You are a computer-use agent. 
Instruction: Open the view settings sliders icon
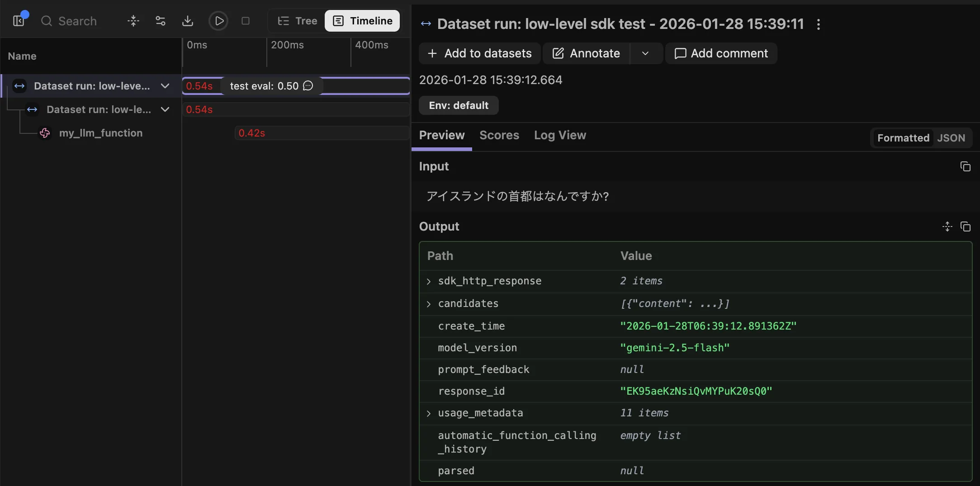click(x=161, y=21)
